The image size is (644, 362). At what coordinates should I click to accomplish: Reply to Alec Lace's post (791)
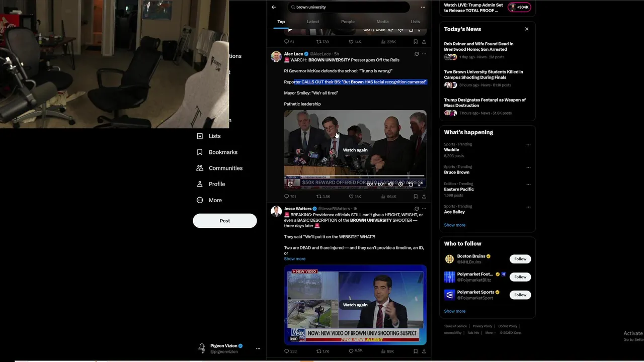[x=290, y=197]
